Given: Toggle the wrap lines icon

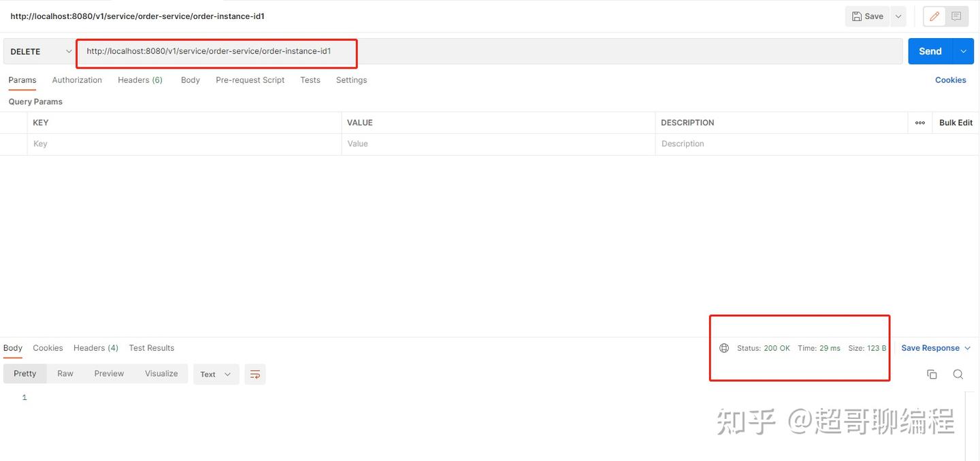Looking at the screenshot, I should click(255, 375).
